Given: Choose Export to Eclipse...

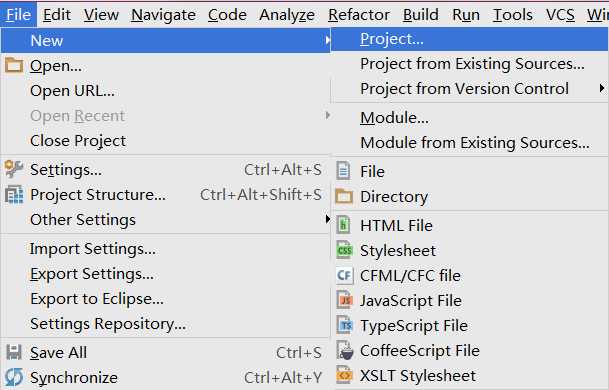Looking at the screenshot, I should 97,299.
